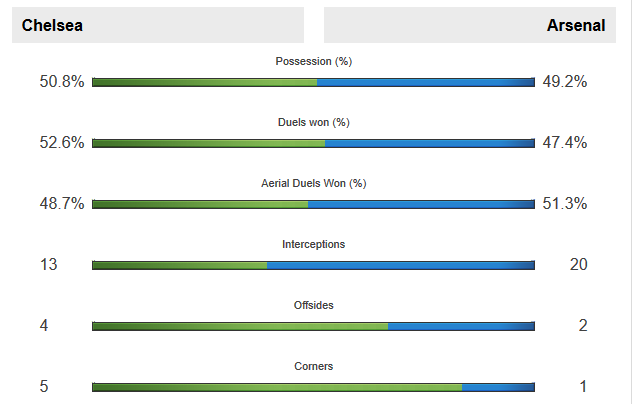Click green segment of Duels won bar
This screenshot has height=404, width=633.
209,144
